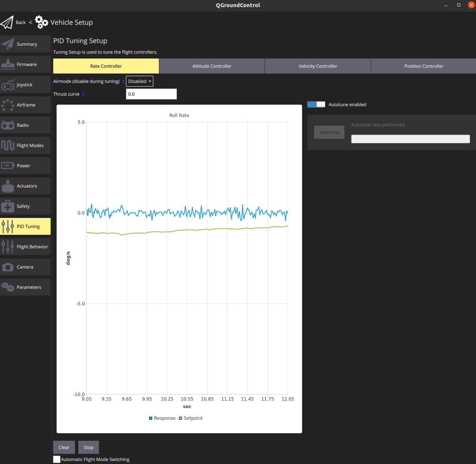Click the paper plane Back icon
Screen dimensions: 476x464
pos(7,23)
